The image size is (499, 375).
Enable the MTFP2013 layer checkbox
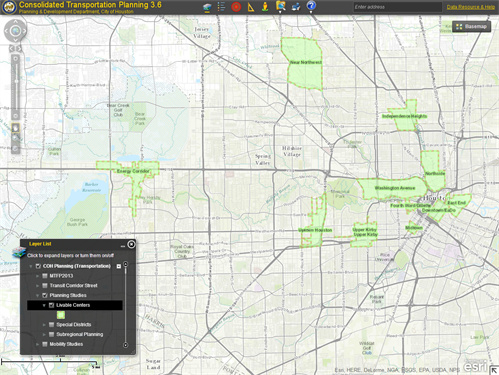pos(45,276)
